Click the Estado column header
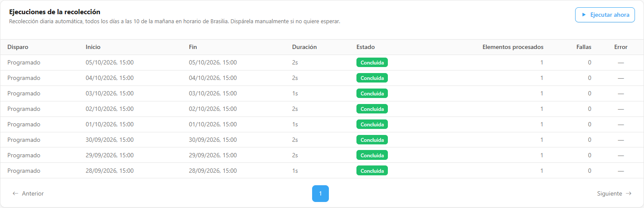Screen dimensions: 644x208 point(365,47)
